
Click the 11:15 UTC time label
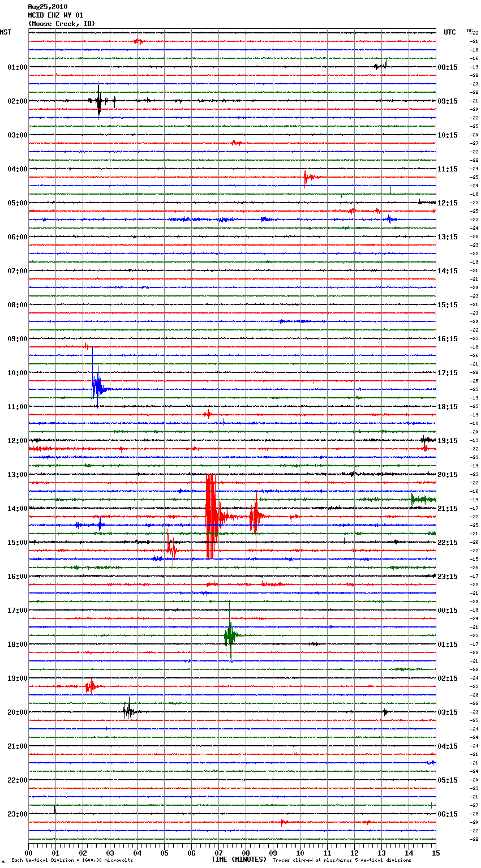pos(448,169)
